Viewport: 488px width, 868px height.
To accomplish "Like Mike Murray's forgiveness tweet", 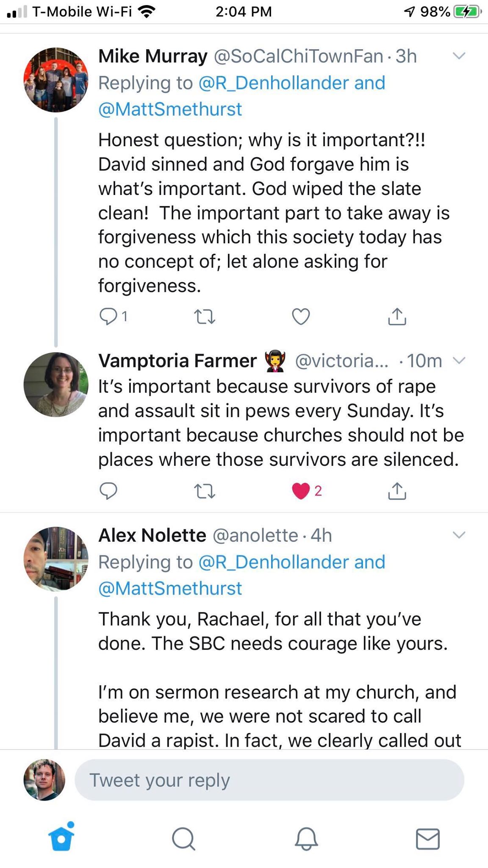I will 301,317.
